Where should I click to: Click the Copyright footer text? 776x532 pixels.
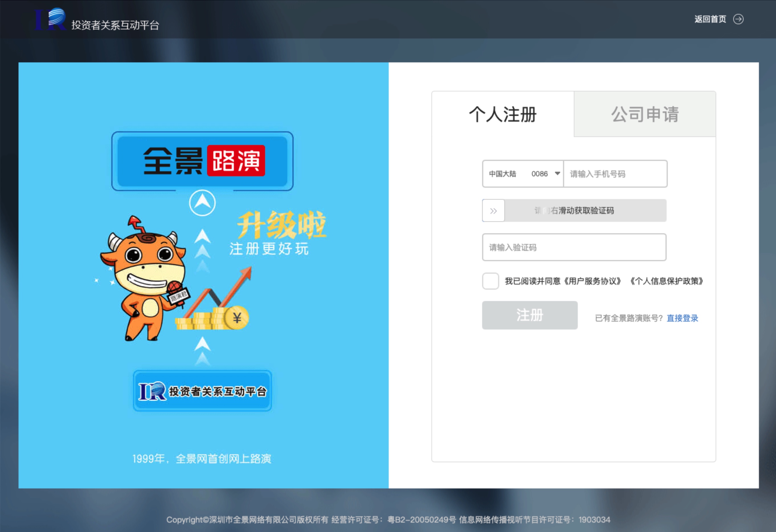pos(388,520)
